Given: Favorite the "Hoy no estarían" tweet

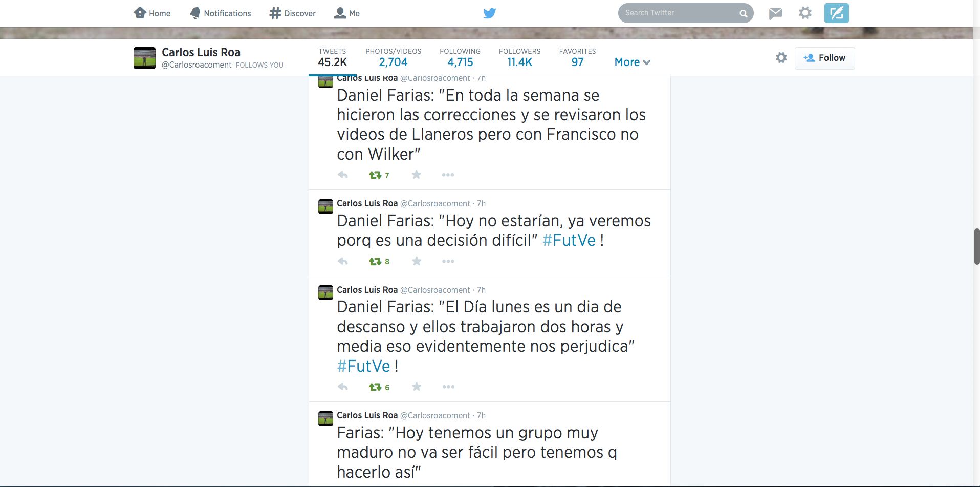Looking at the screenshot, I should pyautogui.click(x=417, y=261).
